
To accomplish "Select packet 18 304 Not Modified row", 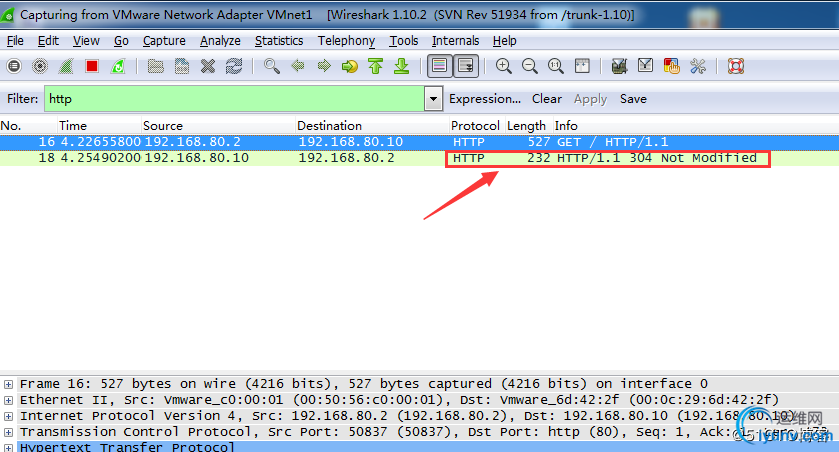I will [x=420, y=158].
